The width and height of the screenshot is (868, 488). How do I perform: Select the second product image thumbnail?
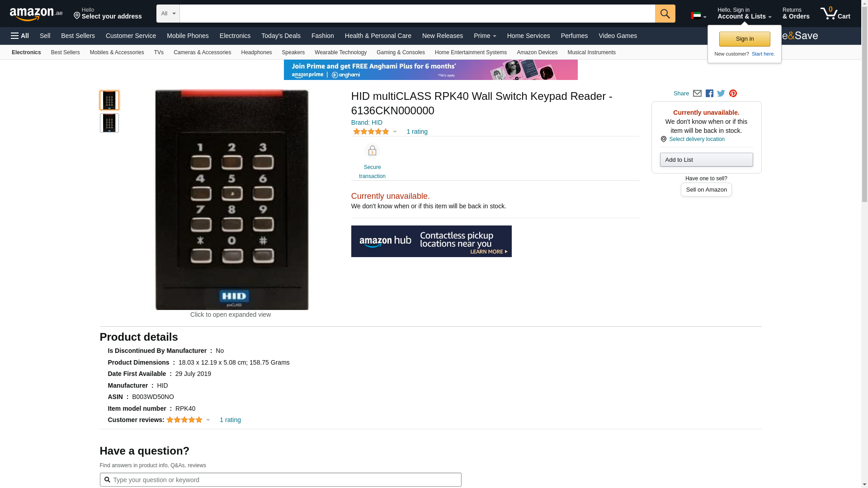click(x=109, y=123)
